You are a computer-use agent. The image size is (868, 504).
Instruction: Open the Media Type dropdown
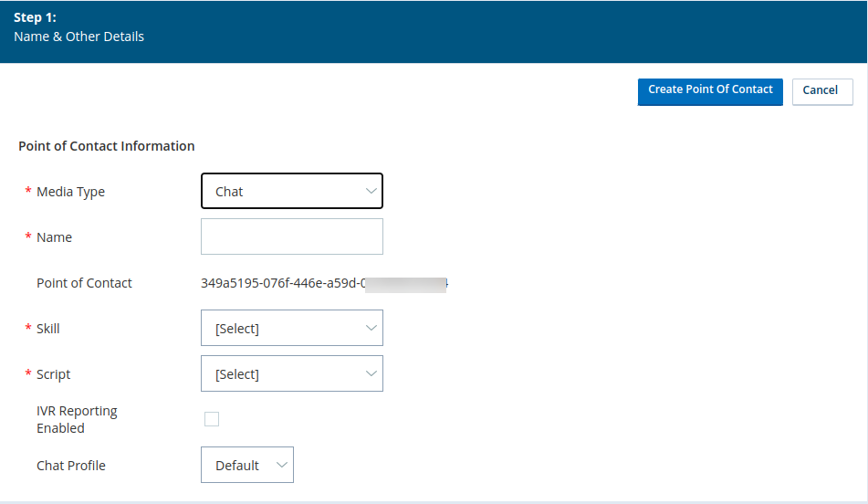pyautogui.click(x=292, y=191)
